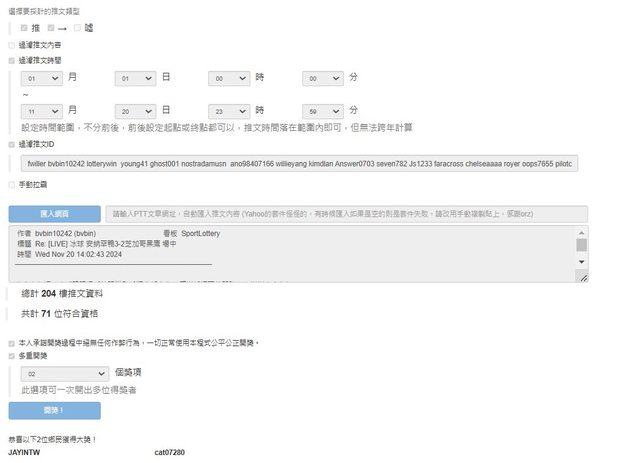Enable the 手動拉霸 checkbox
The height and width of the screenshot is (463, 640).
point(12,185)
